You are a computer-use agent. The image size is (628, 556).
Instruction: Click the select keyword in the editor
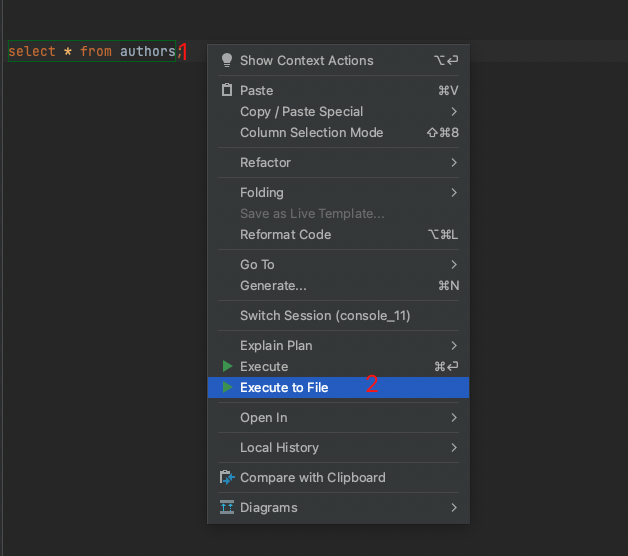(x=32, y=51)
